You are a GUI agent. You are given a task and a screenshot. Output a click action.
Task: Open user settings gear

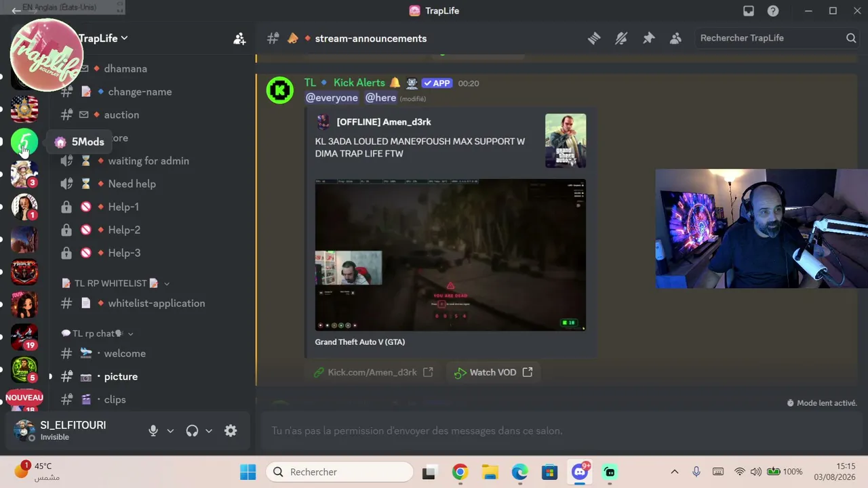[231, 430]
